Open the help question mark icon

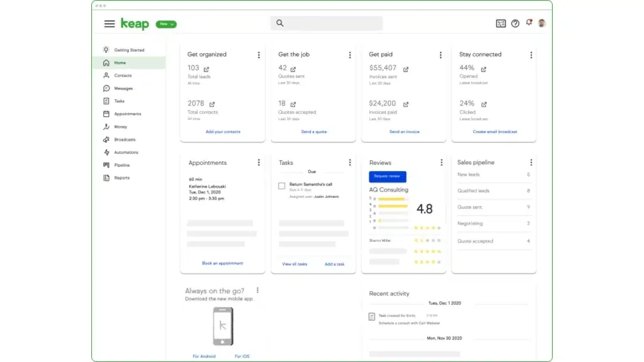[x=515, y=24]
